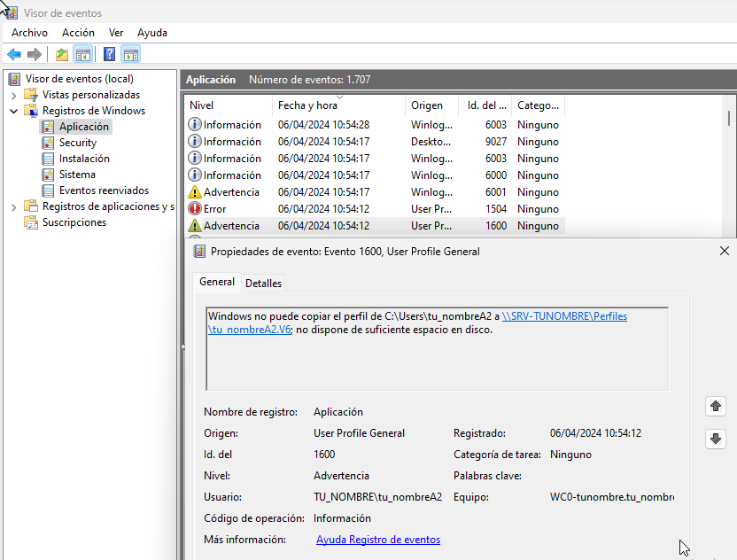Viewport: 737px width, 560px height.
Task: Open the Acción menu
Action: (78, 33)
